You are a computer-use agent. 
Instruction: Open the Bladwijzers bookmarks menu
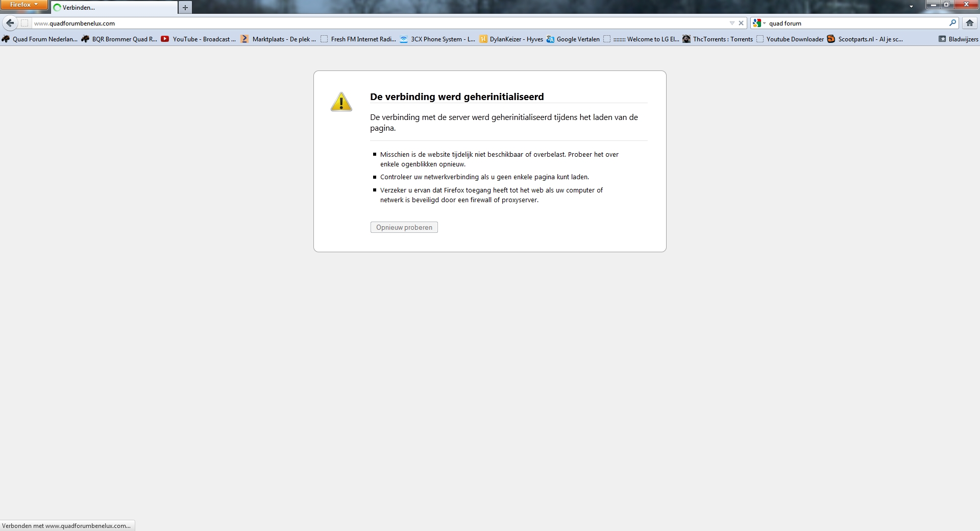(x=959, y=39)
